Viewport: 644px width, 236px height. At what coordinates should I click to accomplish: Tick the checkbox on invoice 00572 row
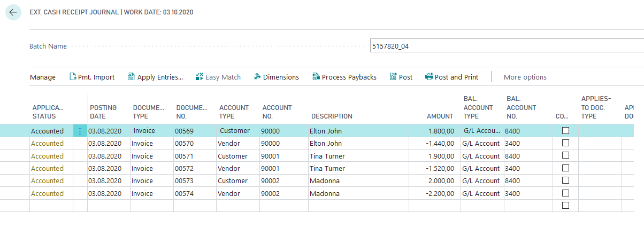pyautogui.click(x=565, y=168)
